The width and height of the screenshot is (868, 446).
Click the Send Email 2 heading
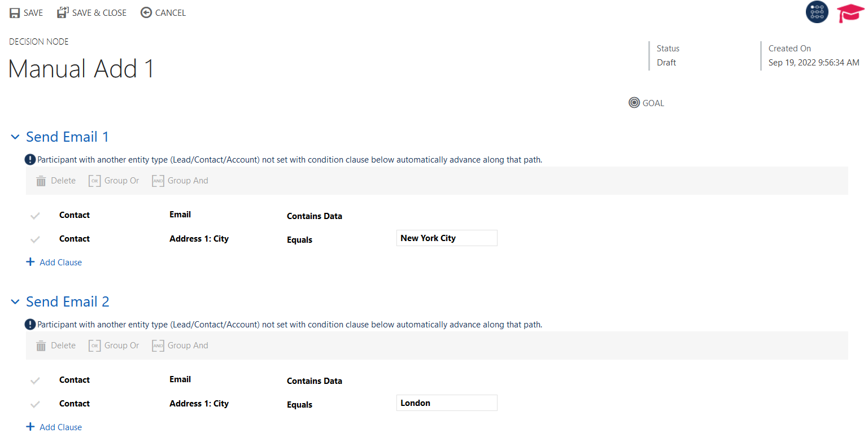68,301
